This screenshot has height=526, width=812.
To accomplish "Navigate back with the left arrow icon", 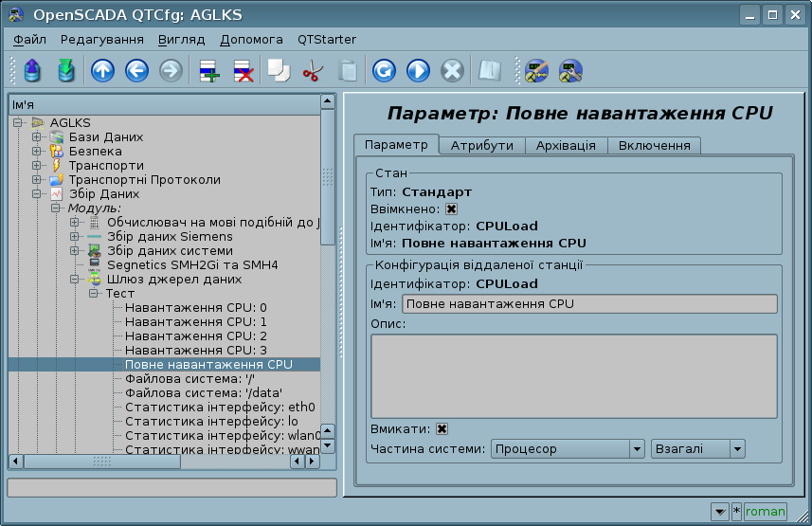I will coord(136,70).
